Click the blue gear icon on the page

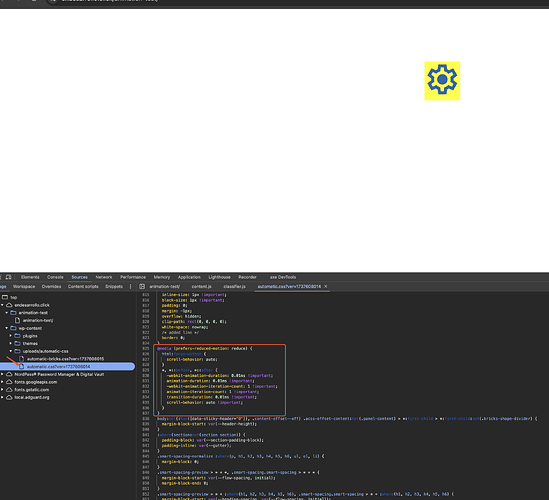click(442, 79)
